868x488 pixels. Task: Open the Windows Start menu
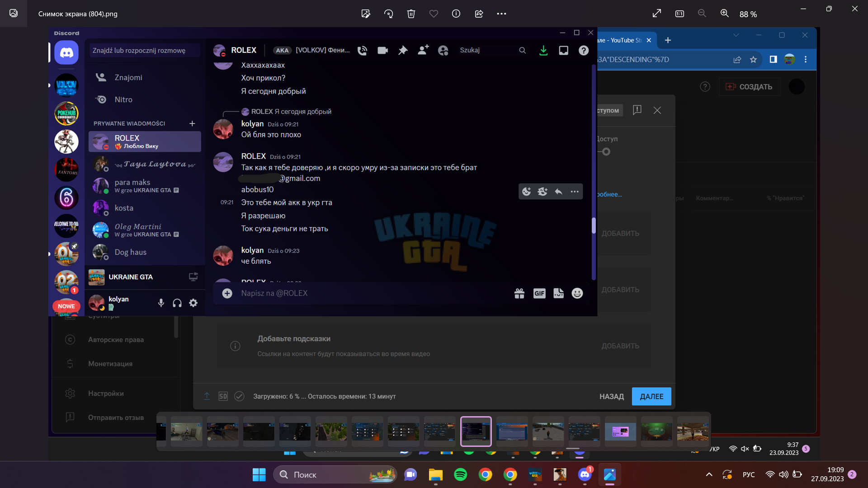click(259, 474)
